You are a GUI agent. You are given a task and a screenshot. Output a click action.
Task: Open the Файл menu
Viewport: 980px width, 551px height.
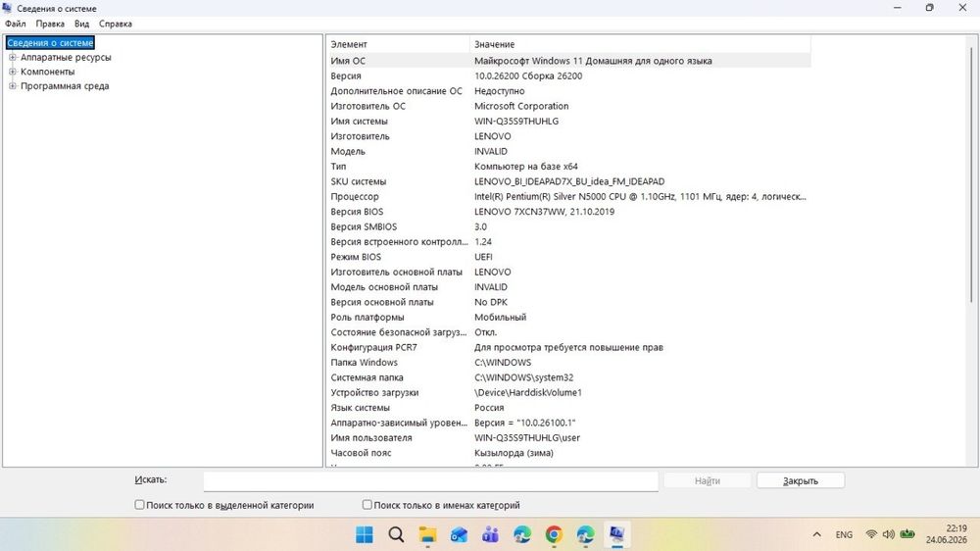tap(16, 24)
